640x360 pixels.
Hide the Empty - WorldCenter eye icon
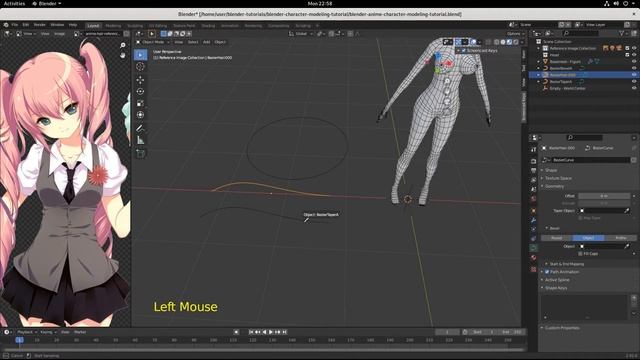click(x=634, y=88)
